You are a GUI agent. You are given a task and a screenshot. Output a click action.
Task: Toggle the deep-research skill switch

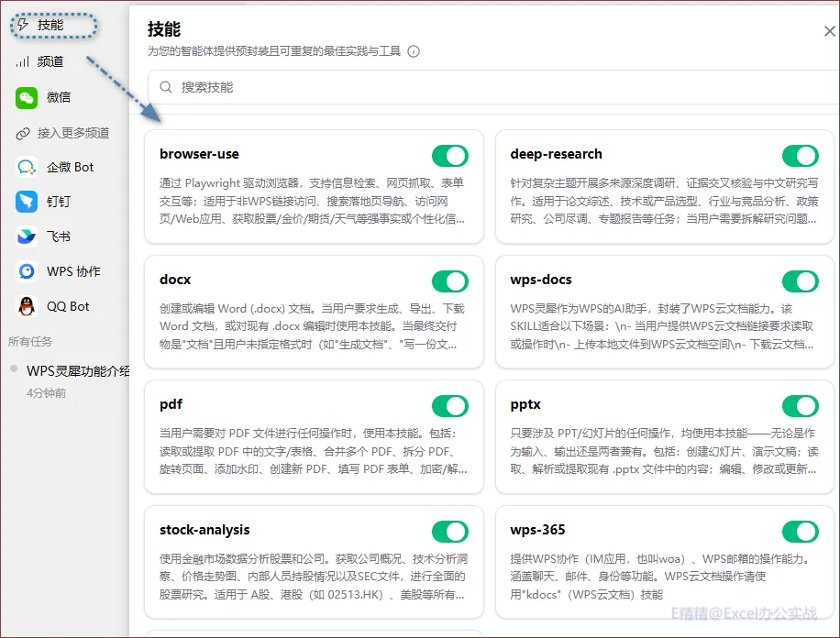click(x=801, y=156)
